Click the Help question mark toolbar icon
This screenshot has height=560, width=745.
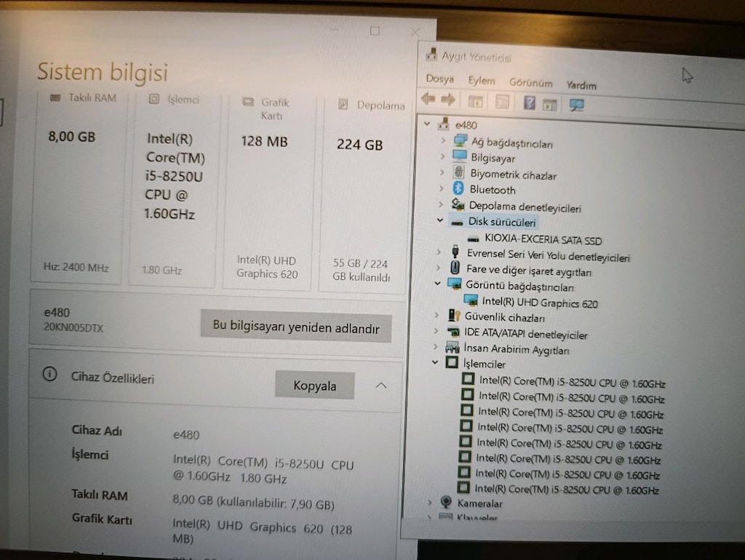click(x=530, y=102)
